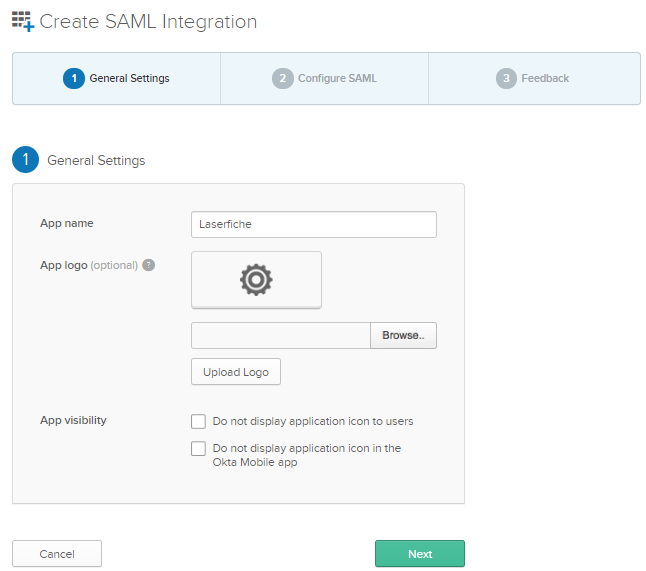
Task: Switch to the Configure SAML step label
Action: [x=337, y=78]
